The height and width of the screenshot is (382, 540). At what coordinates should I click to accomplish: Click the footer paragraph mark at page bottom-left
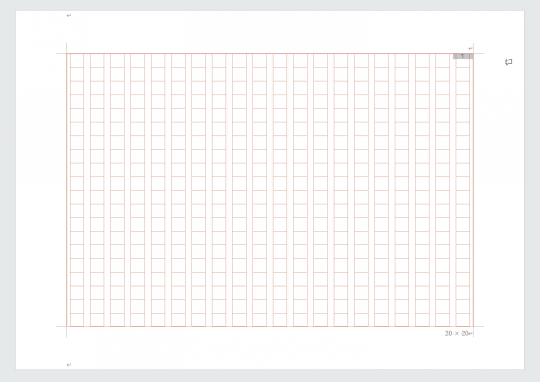click(x=69, y=364)
